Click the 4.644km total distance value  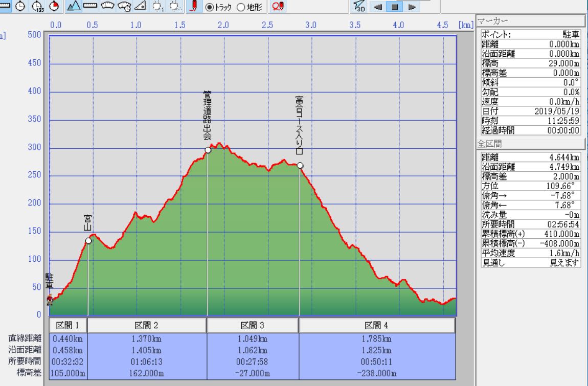click(564, 157)
